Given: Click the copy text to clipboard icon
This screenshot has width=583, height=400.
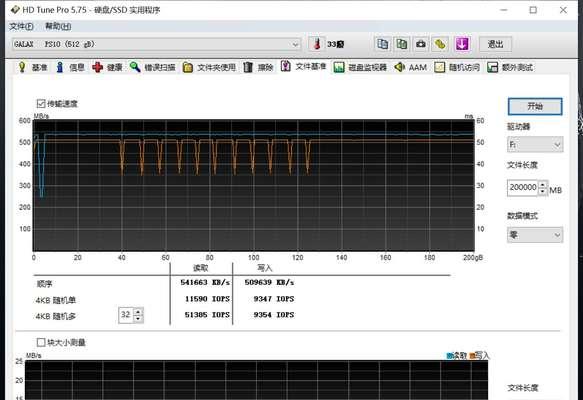Looking at the screenshot, I should click(x=382, y=44).
